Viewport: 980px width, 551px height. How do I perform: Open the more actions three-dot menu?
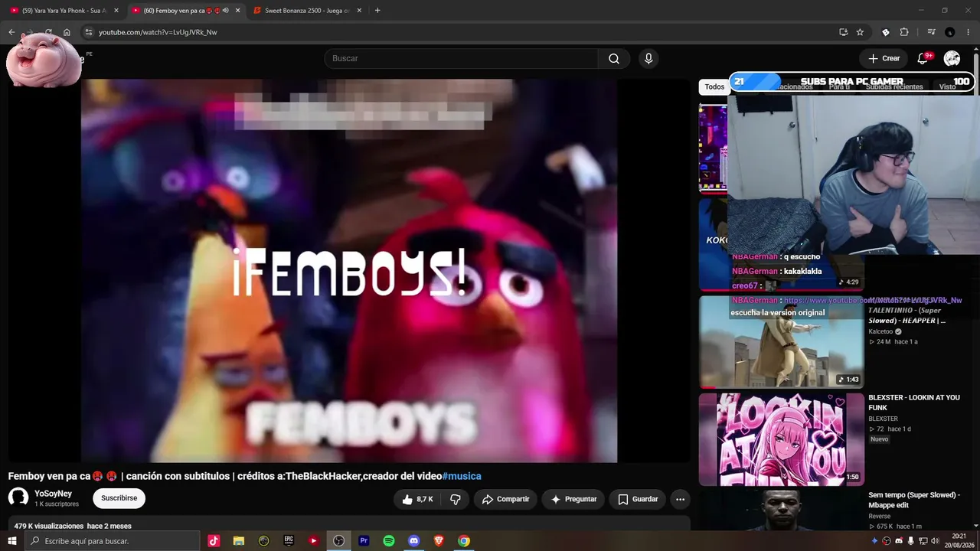click(x=680, y=499)
